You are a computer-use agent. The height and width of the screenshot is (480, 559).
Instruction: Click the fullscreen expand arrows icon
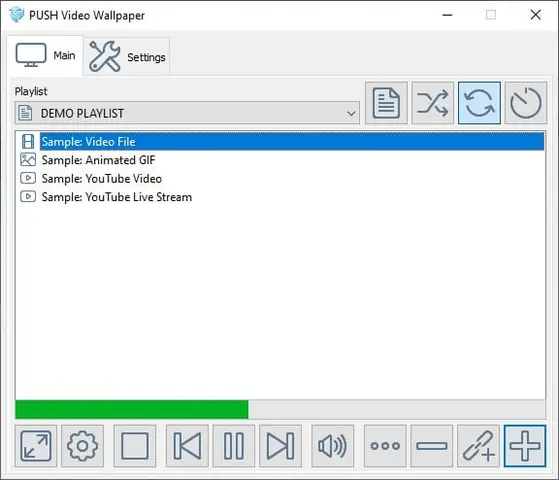click(36, 446)
